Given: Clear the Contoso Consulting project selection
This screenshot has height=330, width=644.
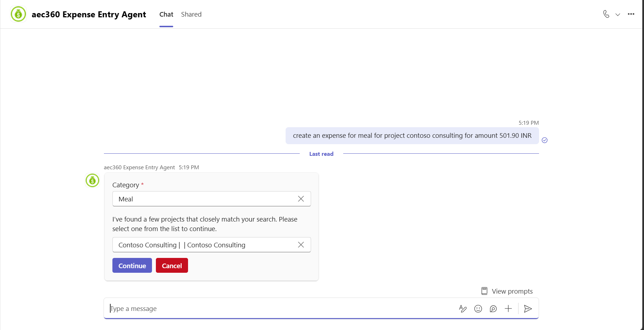Looking at the screenshot, I should [301, 245].
